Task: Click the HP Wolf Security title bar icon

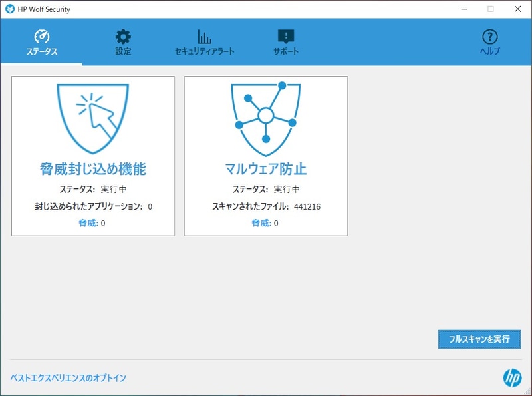Action: [9, 9]
